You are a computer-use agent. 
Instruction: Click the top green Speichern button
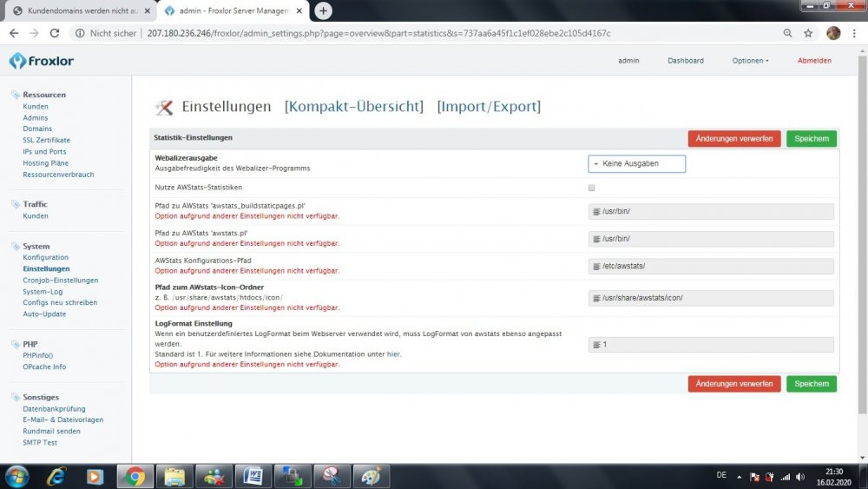tap(812, 139)
